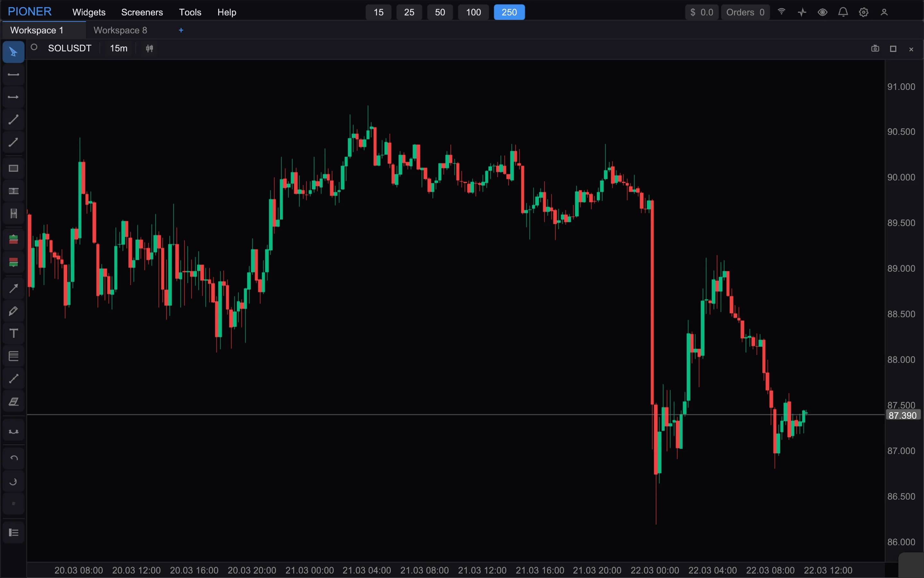Click the dimmed delete drawings button
This screenshot has width=924, height=578.
[13, 504]
